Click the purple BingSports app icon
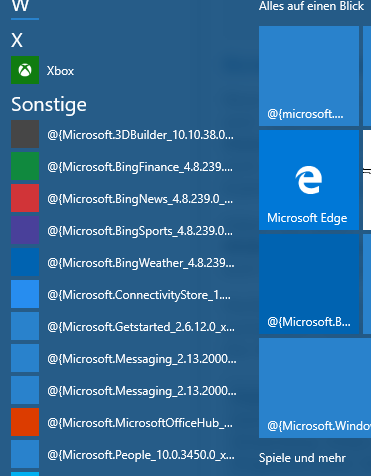Viewport: 371px width, 476px height. point(25,230)
